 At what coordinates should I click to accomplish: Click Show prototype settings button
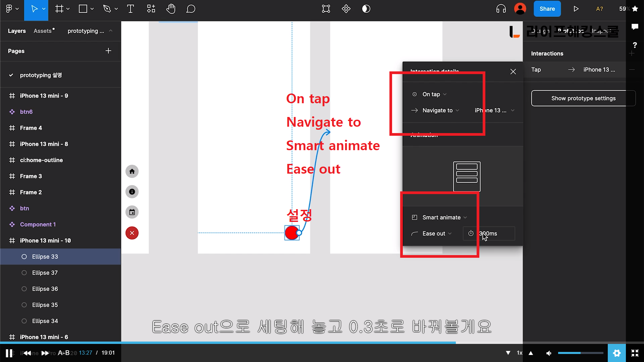[x=583, y=98]
